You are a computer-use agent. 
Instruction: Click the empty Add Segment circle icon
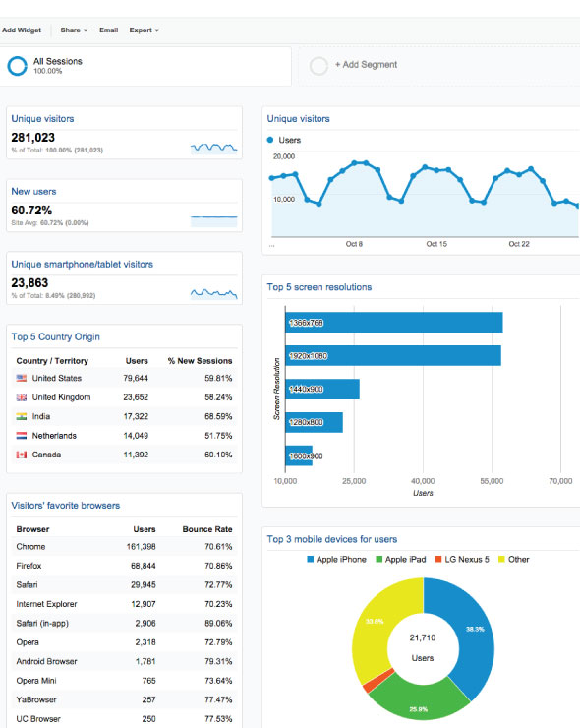[319, 66]
